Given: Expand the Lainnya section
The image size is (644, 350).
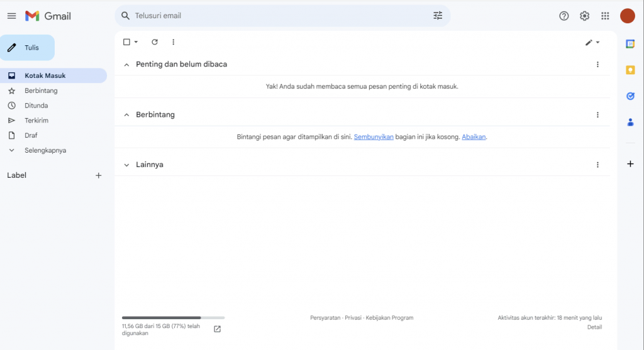Looking at the screenshot, I should click(x=126, y=165).
